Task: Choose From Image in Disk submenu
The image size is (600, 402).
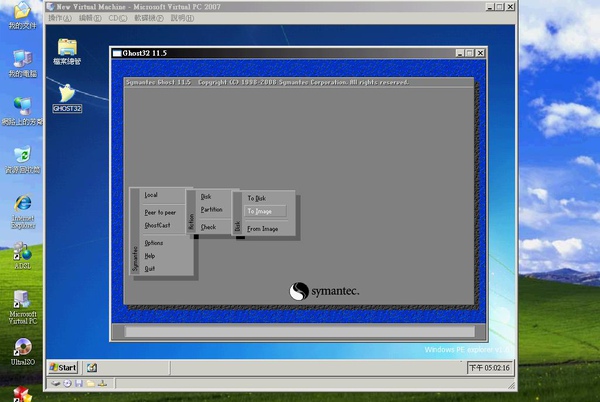Action: tap(262, 229)
